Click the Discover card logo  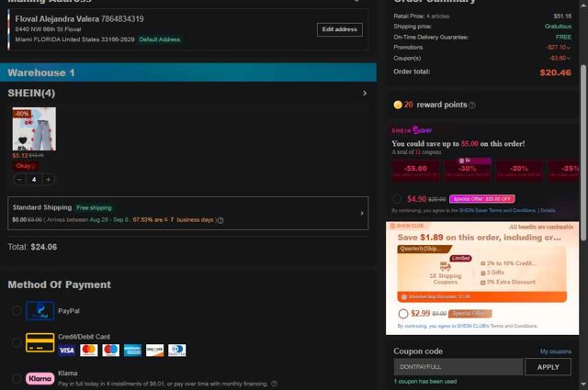155,351
